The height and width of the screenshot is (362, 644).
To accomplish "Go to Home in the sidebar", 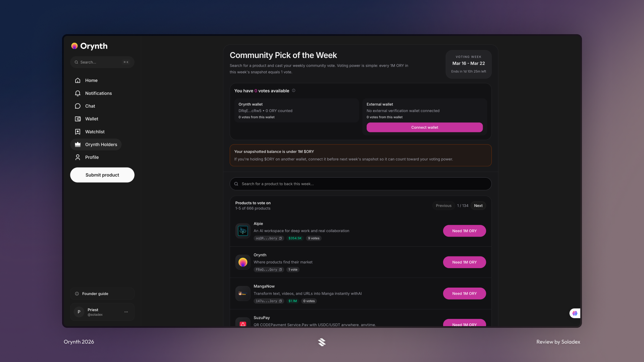I will (x=91, y=80).
